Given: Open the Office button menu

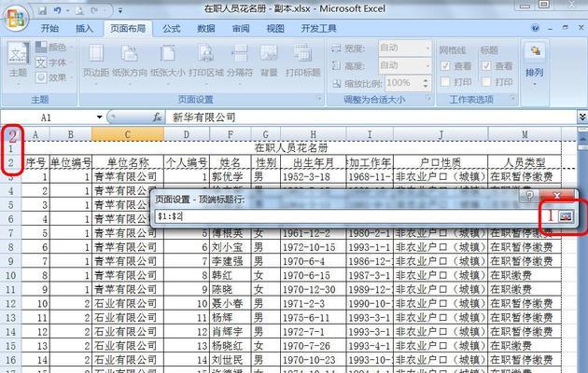Looking at the screenshot, I should coord(17,17).
